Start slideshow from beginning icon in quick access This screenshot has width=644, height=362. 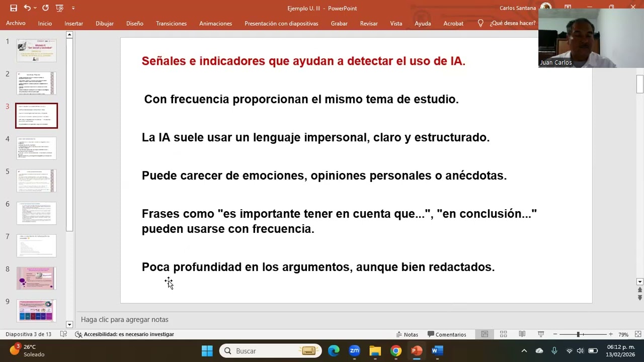[60, 8]
